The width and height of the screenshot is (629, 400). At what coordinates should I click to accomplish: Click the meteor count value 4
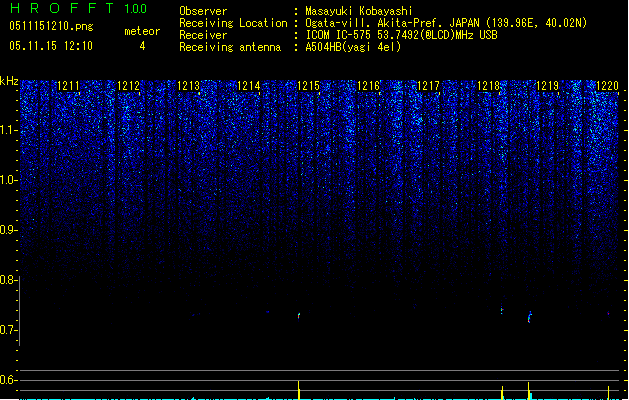pos(142,46)
